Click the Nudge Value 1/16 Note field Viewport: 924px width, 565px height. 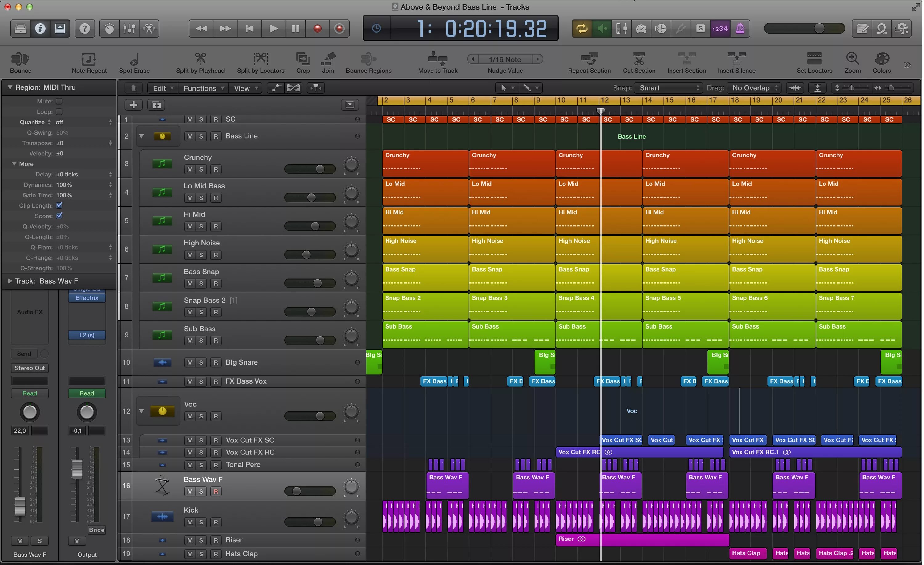[x=505, y=59]
